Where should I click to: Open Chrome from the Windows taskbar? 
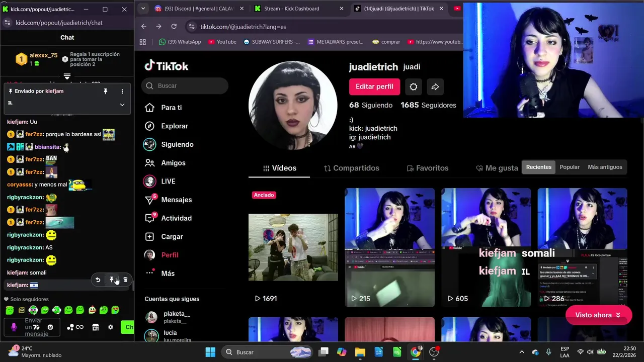click(x=416, y=352)
